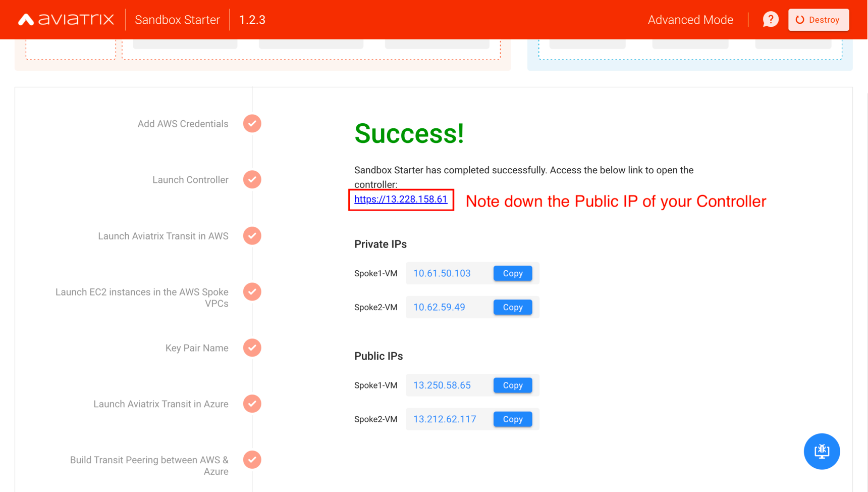Click the Launch Aviatrix Transit in Azure checkmark
This screenshot has width=868, height=492.
(x=252, y=404)
